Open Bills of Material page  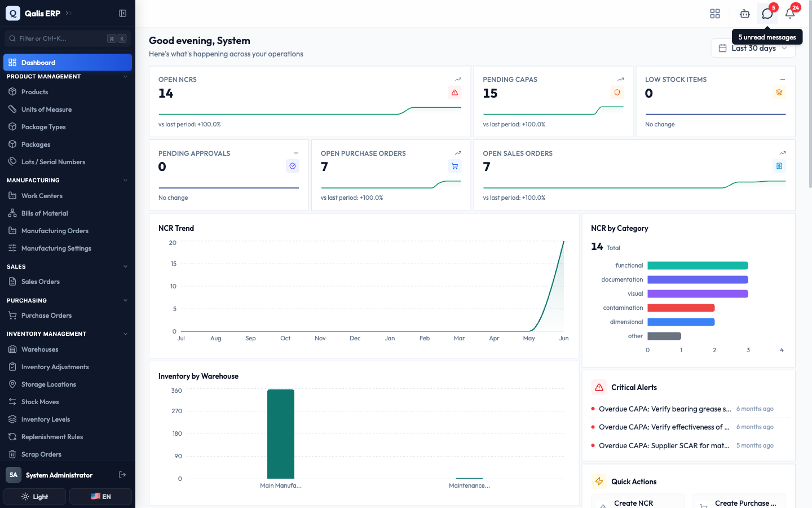pos(68,213)
